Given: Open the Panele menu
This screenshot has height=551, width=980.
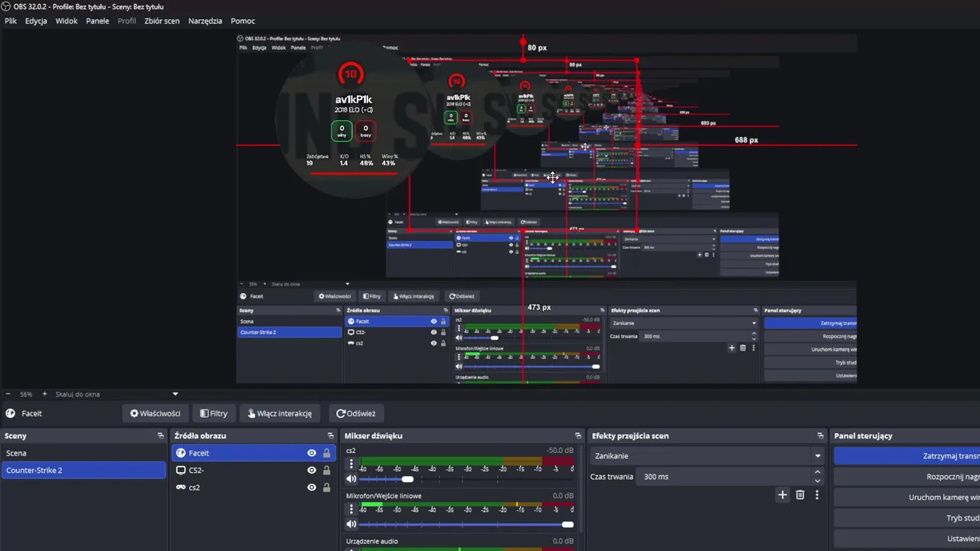Looking at the screenshot, I should point(97,21).
